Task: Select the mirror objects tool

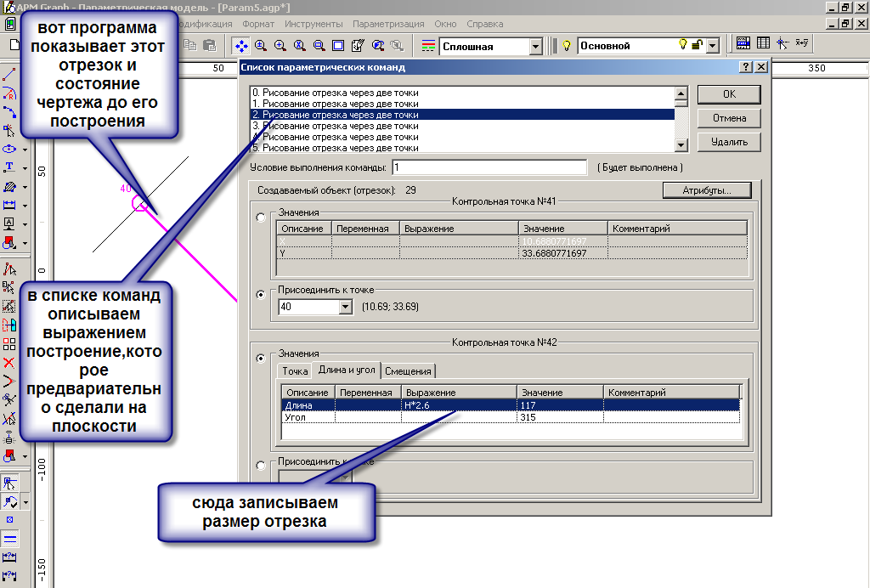Action: [x=8, y=325]
